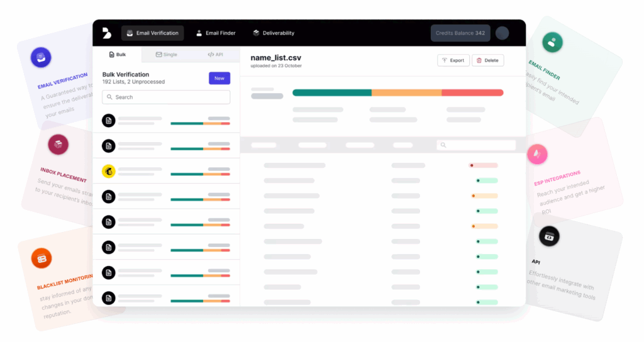Click the pink ESP Integrations icon
This screenshot has width=644, height=342.
click(538, 153)
